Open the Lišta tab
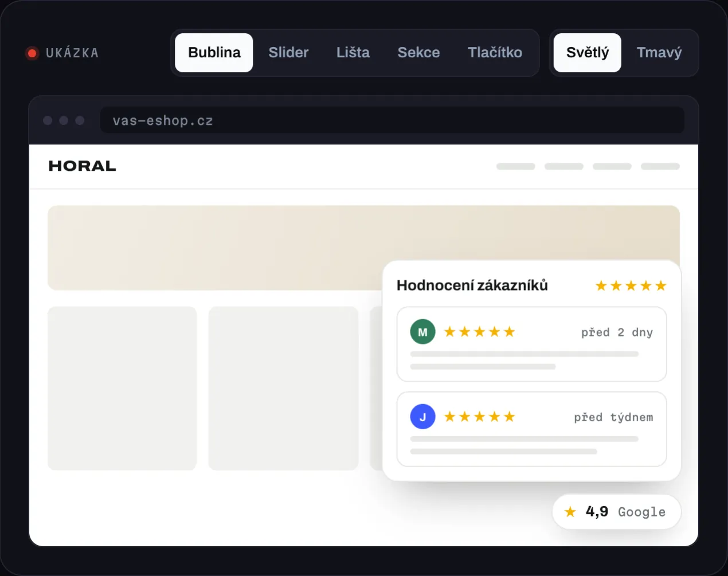This screenshot has height=576, width=728. (353, 53)
